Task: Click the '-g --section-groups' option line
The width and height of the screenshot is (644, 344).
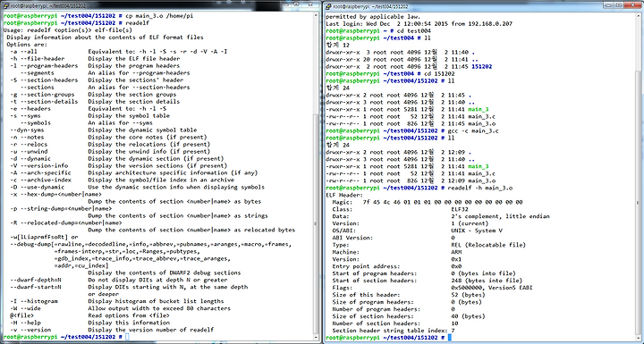Action: click(x=93, y=94)
